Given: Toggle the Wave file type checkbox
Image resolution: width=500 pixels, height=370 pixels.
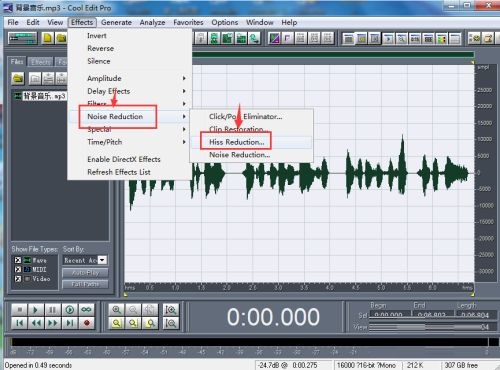Looking at the screenshot, I should [18, 260].
